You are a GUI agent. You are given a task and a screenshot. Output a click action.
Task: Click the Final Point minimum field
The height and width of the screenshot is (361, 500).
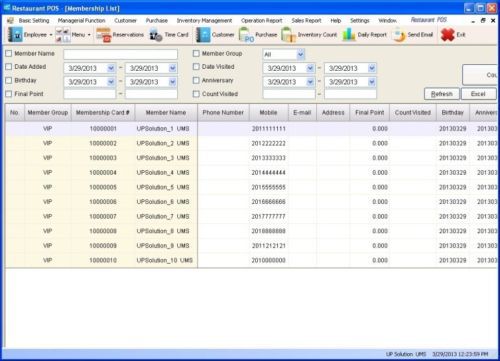[x=90, y=94]
